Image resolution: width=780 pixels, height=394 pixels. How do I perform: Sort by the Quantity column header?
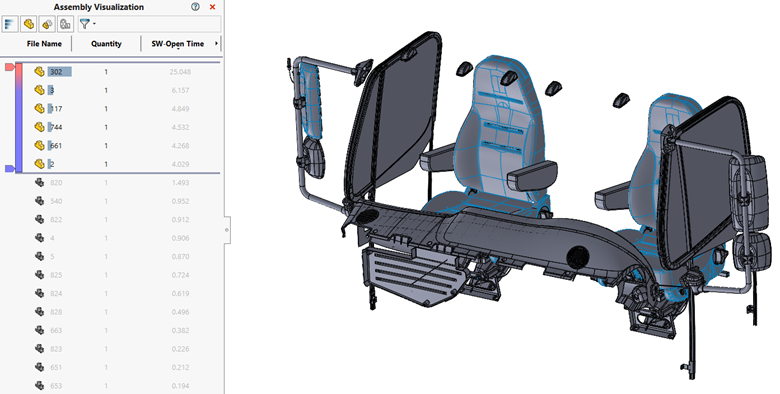click(x=106, y=44)
